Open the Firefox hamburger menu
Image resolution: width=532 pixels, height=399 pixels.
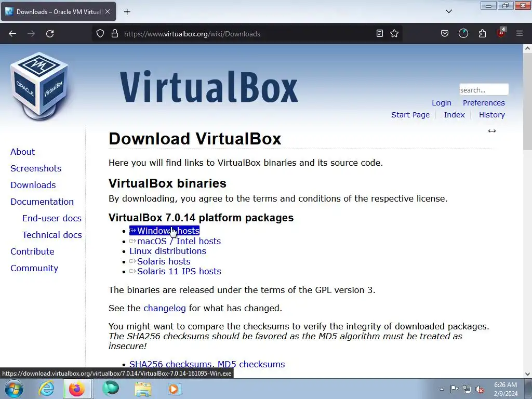520,33
